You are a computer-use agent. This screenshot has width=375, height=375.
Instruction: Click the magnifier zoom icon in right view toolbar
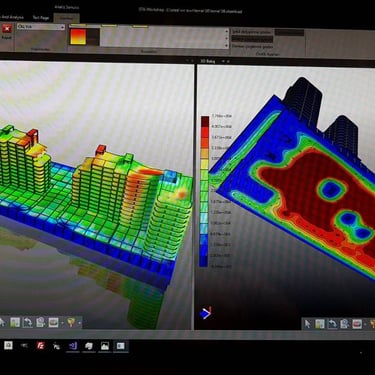click(345, 324)
